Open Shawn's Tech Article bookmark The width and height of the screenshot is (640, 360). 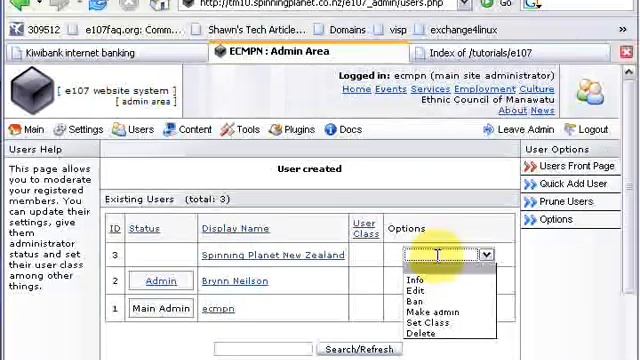click(249, 30)
